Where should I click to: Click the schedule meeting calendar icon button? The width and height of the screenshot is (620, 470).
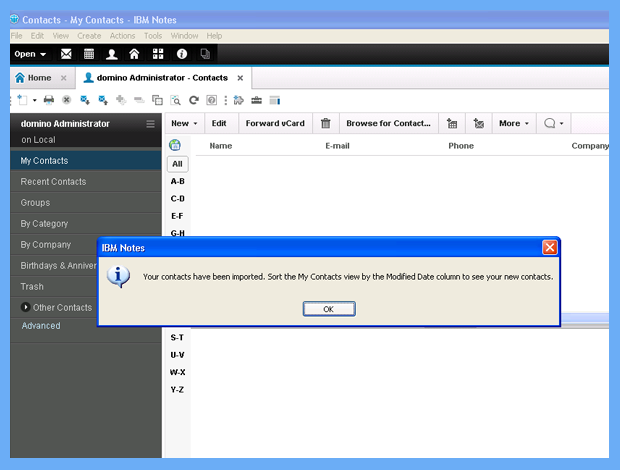[x=452, y=123]
